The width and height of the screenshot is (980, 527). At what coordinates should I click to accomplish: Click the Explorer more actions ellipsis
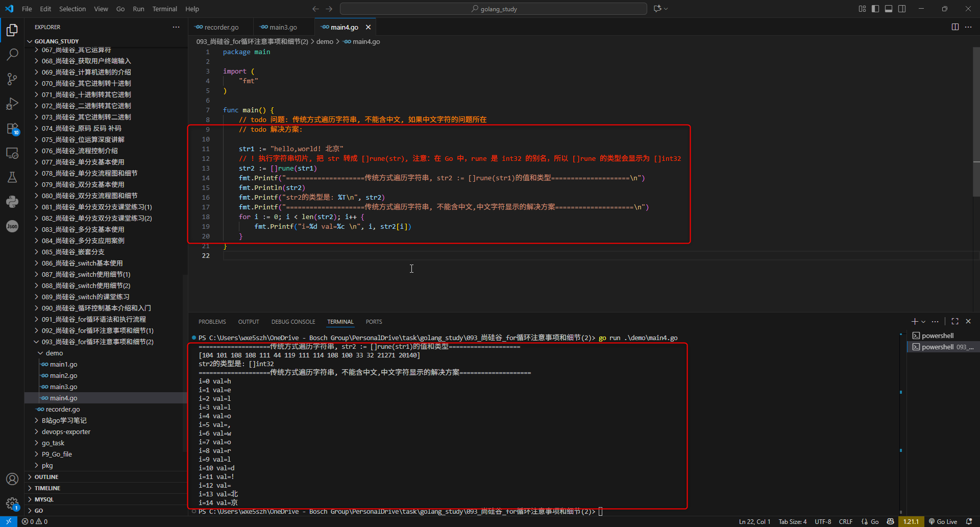click(176, 27)
